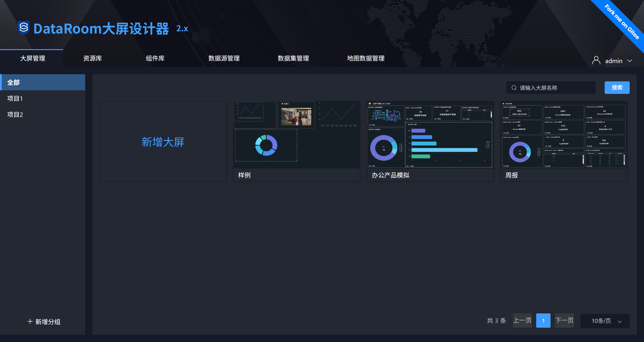The width and height of the screenshot is (644, 342).
Task: Click the 下一页 pagination button
Action: (x=564, y=321)
